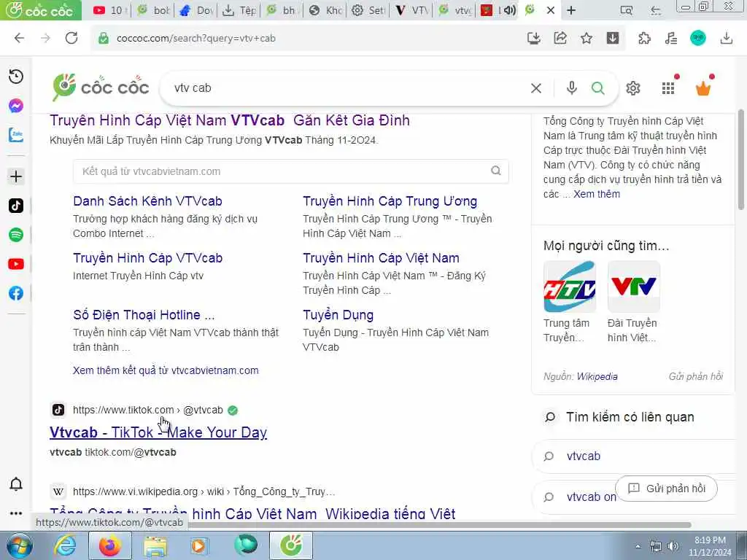Image resolution: width=747 pixels, height=560 pixels.
Task: Click the orange crown icon
Action: 703,88
